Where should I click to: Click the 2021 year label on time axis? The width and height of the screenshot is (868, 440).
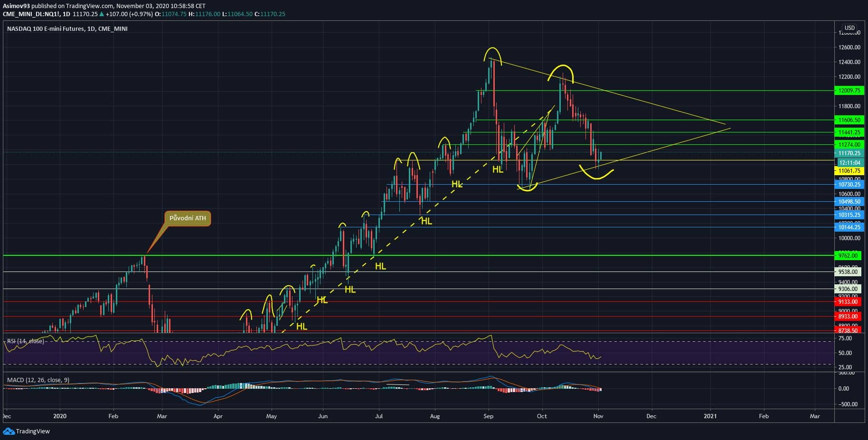710,416
